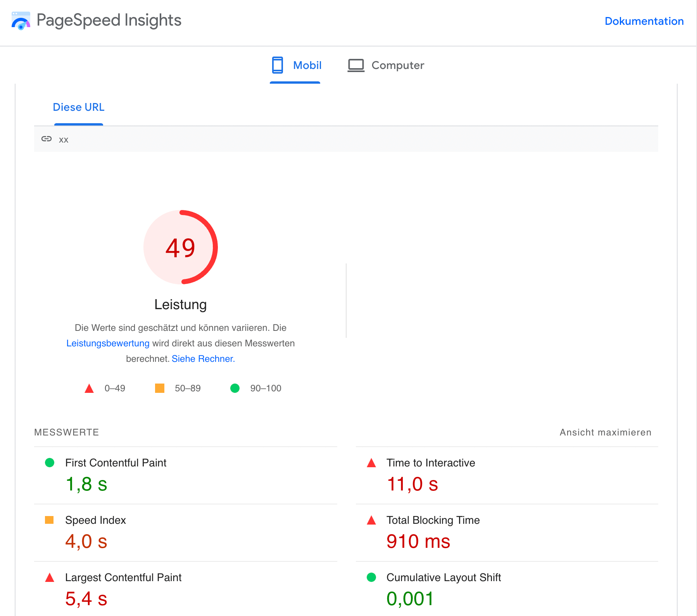Screen dimensions: 697x616
Task: Click the orange square 50–89 legend icon
Action: coord(160,388)
